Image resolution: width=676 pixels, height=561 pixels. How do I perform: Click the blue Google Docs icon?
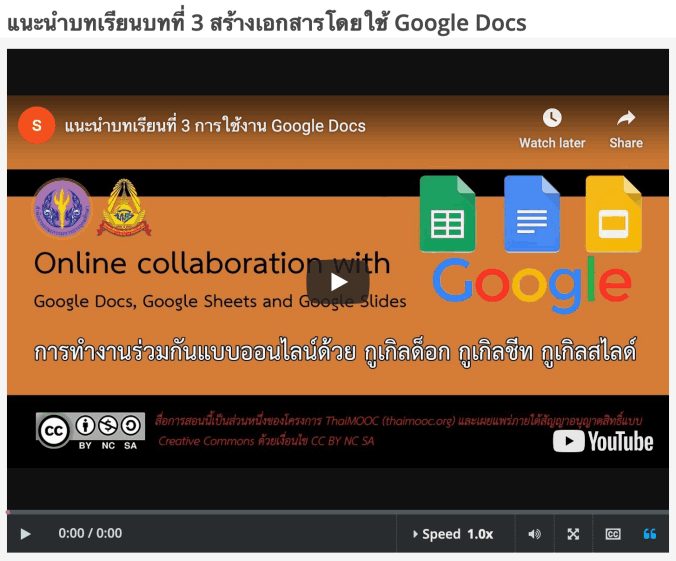point(532,213)
